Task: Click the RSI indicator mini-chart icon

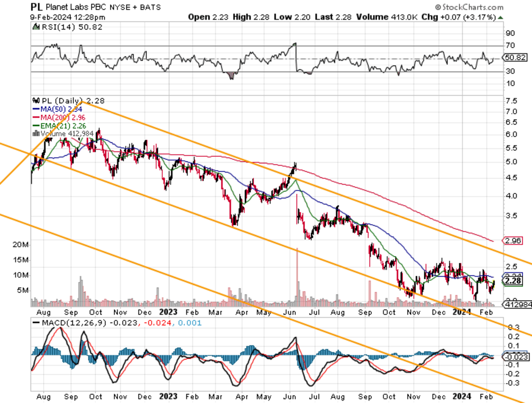Action: pos(36,27)
